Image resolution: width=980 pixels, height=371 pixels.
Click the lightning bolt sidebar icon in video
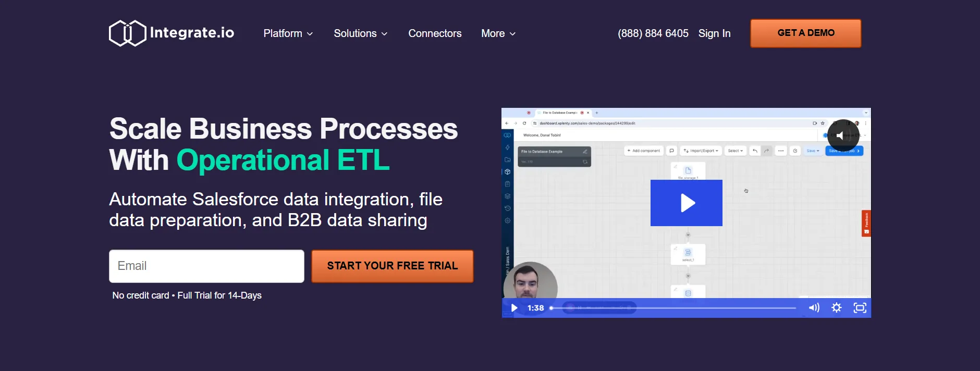[507, 147]
